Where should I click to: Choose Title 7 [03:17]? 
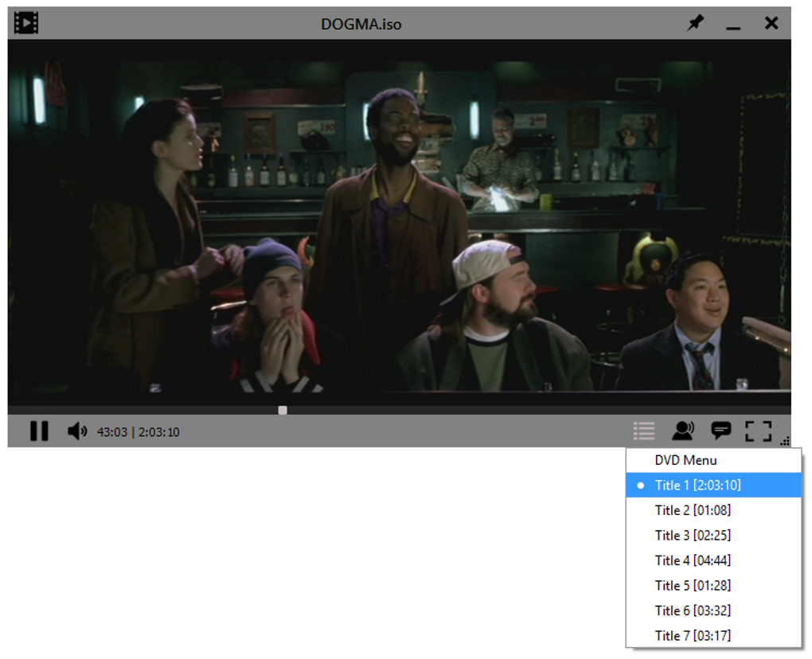[x=713, y=636]
